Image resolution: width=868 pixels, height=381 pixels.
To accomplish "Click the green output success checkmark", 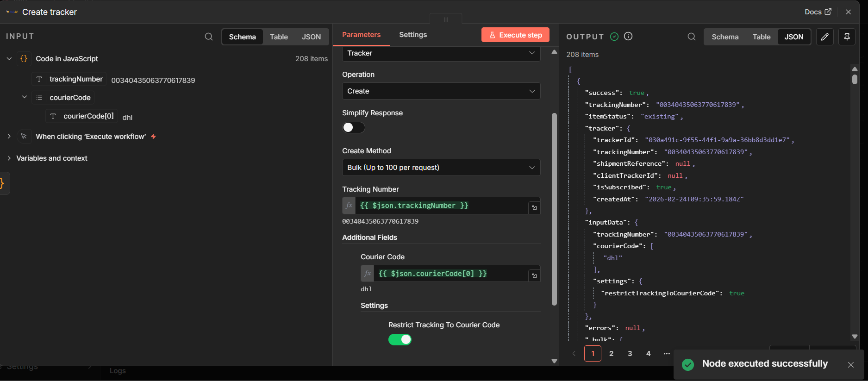I will (x=614, y=36).
